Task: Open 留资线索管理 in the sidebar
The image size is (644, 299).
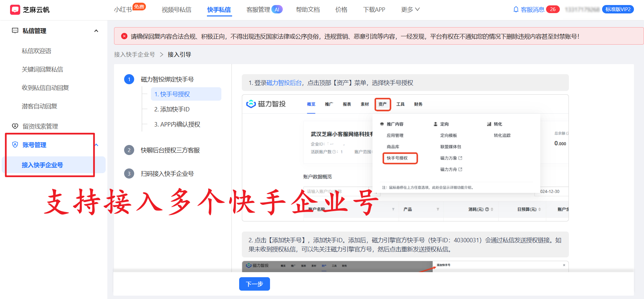Action: [40, 127]
